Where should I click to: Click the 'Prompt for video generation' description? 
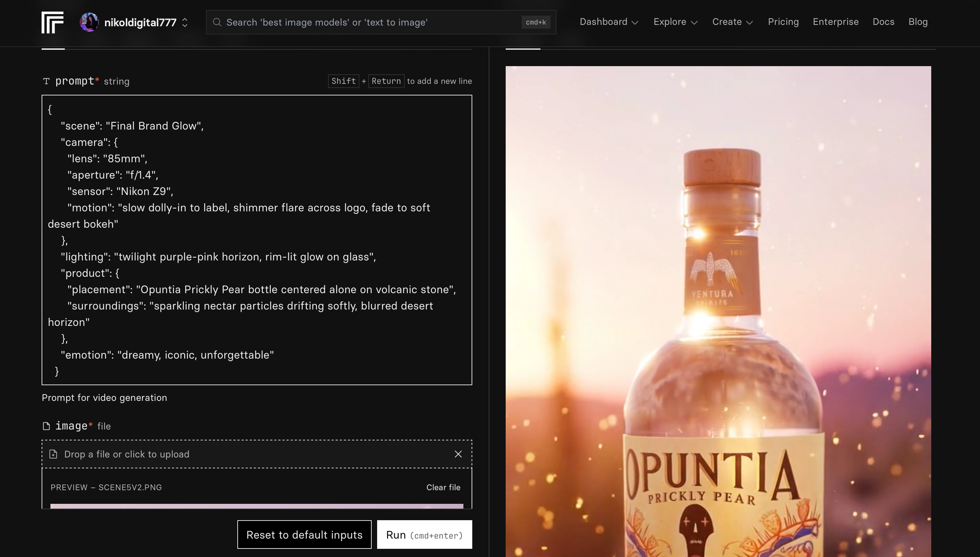click(x=104, y=398)
